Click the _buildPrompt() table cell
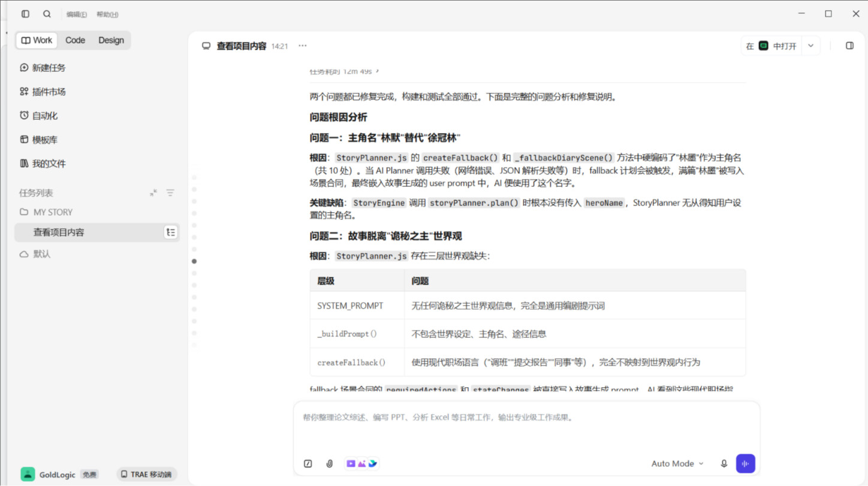868x486 pixels. (357, 334)
